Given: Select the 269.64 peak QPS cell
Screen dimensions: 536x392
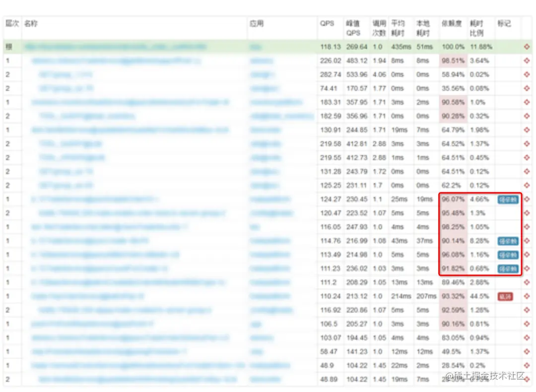Looking at the screenshot, I should point(356,47).
